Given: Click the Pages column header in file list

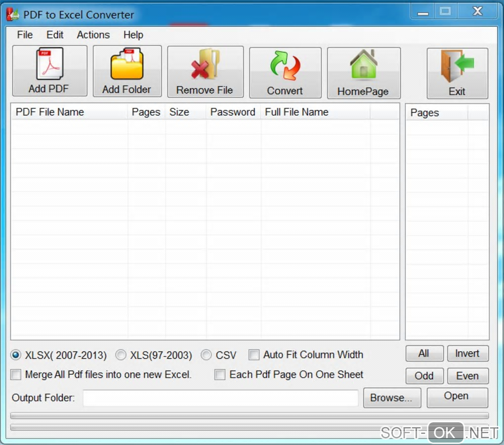Looking at the screenshot, I should point(147,112).
